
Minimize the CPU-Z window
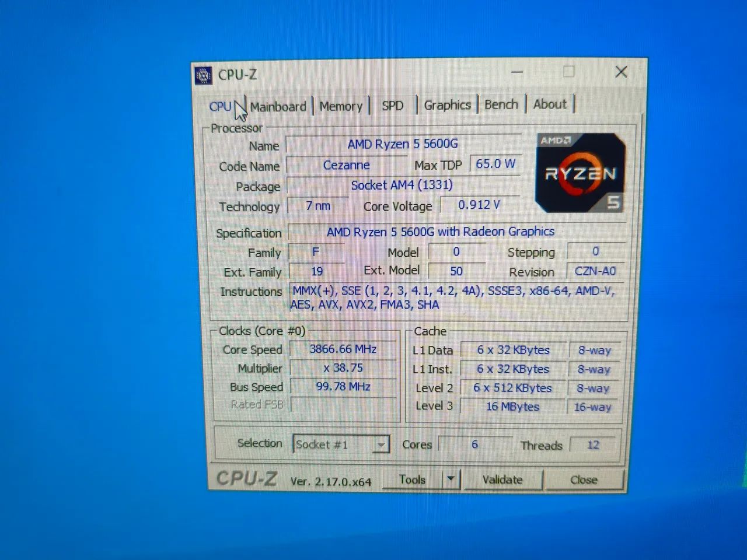click(516, 72)
